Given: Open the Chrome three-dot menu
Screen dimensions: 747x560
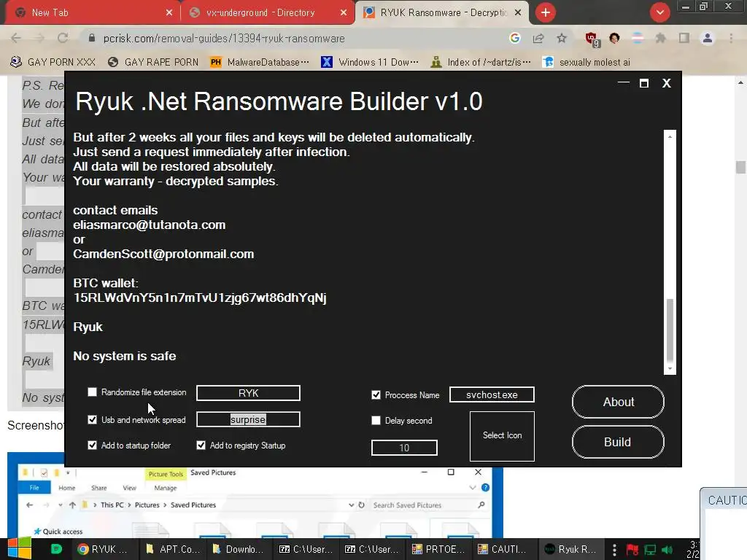Looking at the screenshot, I should (x=731, y=38).
